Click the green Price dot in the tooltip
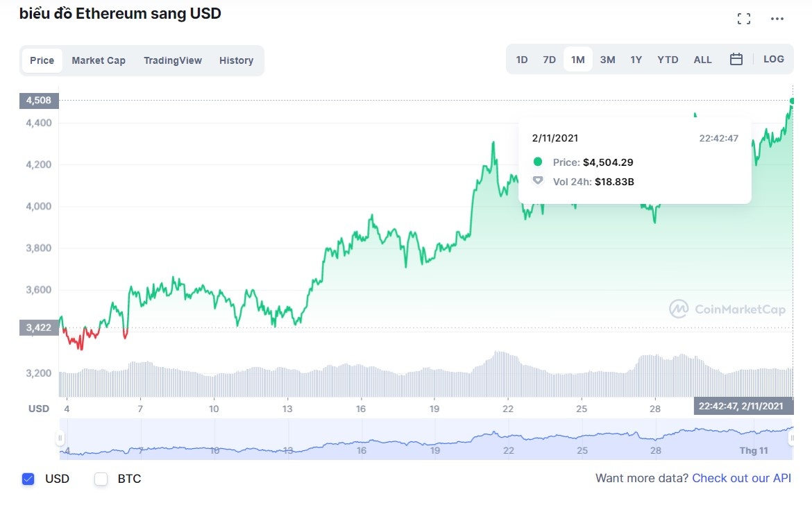Image resolution: width=812 pixels, height=512 pixels. click(539, 162)
